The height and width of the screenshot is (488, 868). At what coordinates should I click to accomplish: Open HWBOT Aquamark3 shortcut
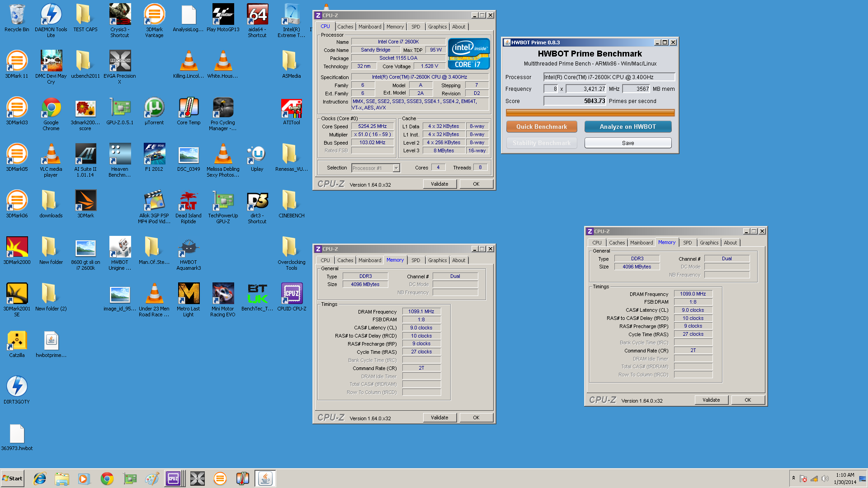(189, 253)
